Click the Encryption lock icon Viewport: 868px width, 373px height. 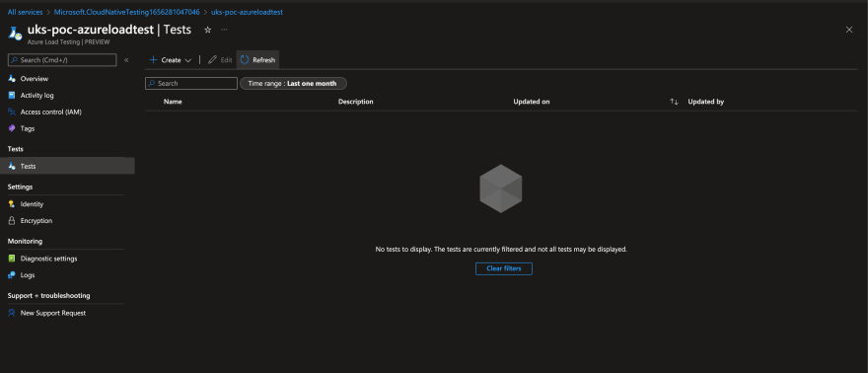coord(12,221)
